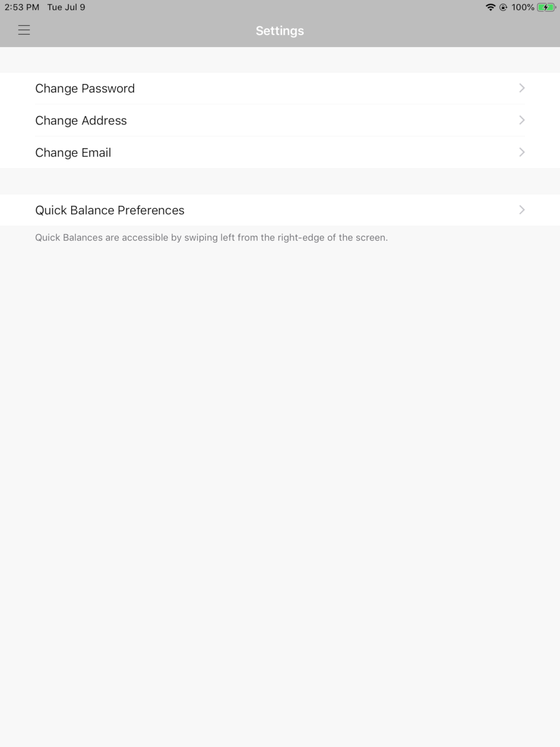The image size is (560, 747).
Task: Tap the Tue Jul 9 date
Action: click(66, 7)
